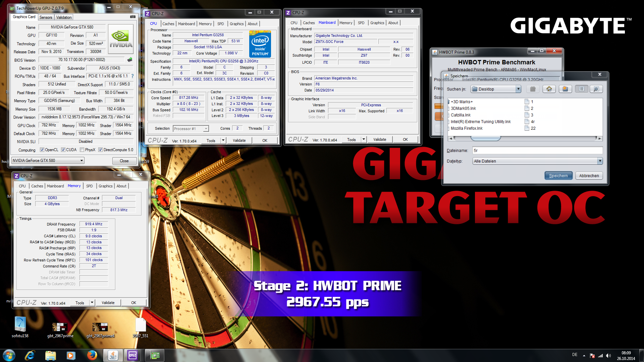Click the Dateiname input field
Image resolution: width=644 pixels, height=362 pixels.
click(537, 150)
